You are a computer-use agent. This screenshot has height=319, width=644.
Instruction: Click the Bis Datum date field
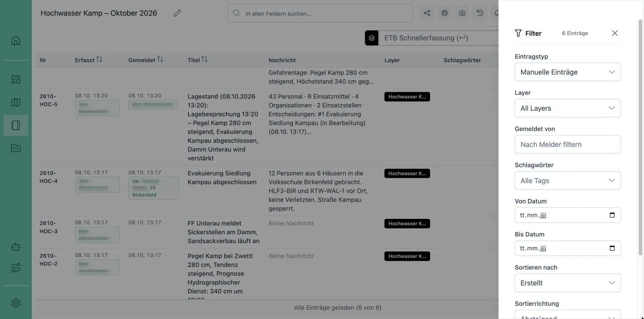point(568,248)
